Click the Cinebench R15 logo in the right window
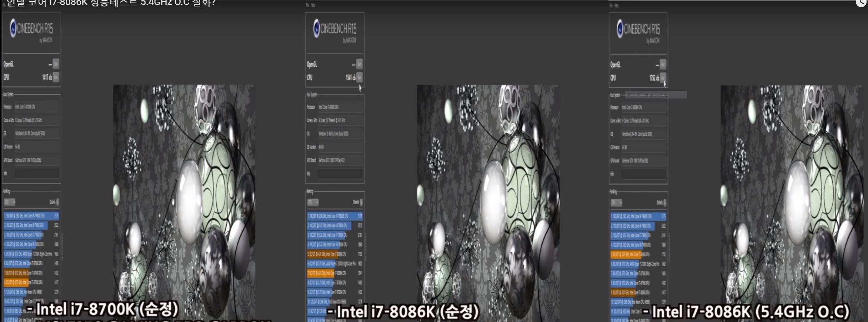868x322 pixels. (638, 31)
